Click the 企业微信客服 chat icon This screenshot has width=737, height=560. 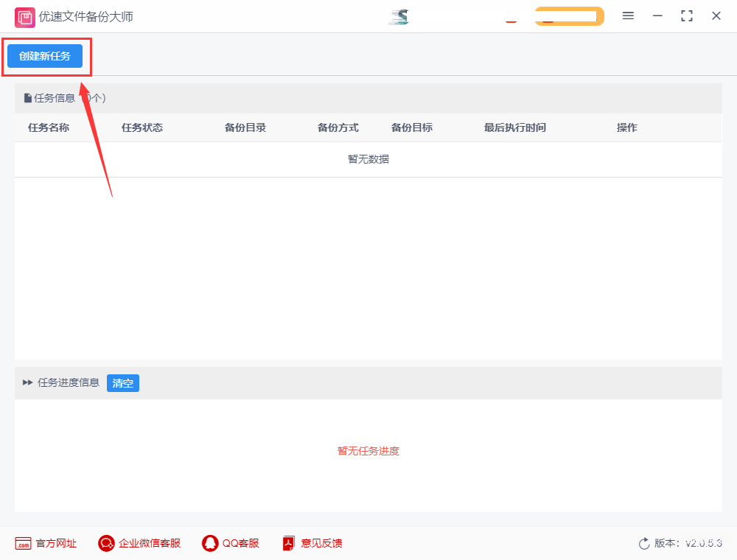[106, 544]
